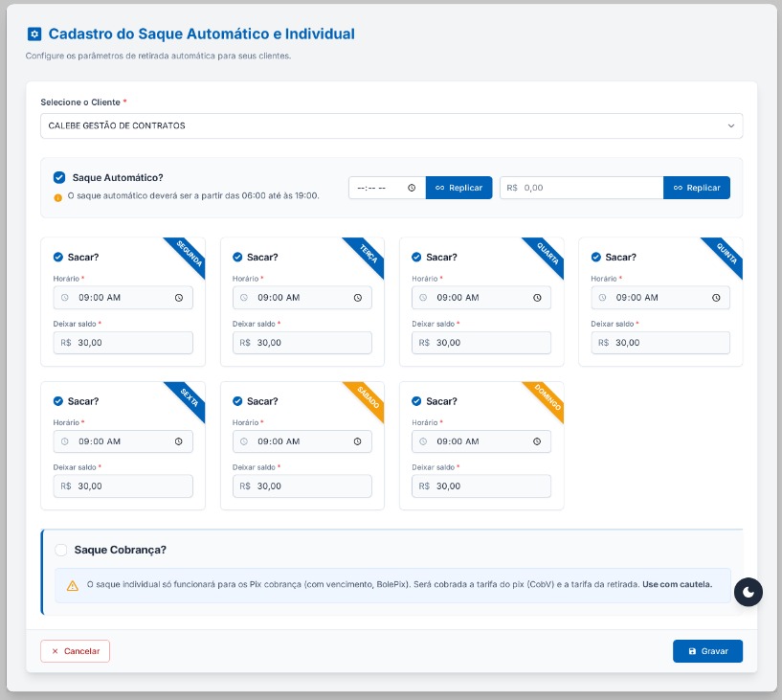Click the settings icon beside the page title
This screenshot has width=782, height=700.
click(34, 34)
